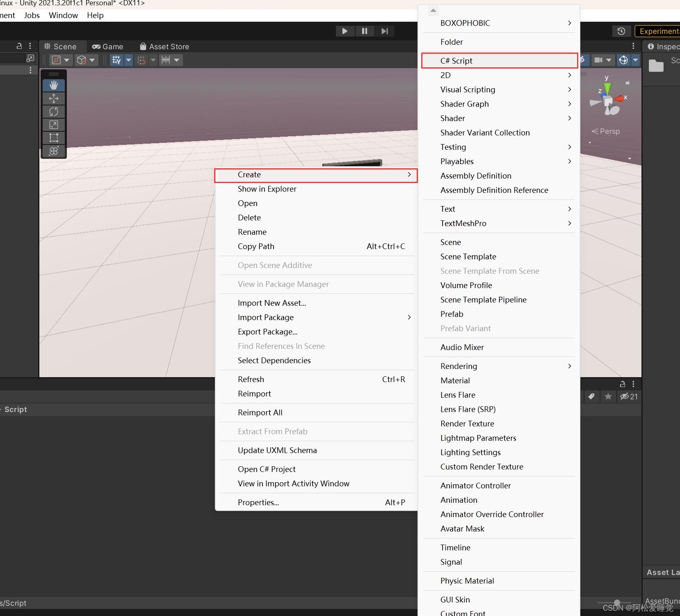This screenshot has height=616, width=680.
Task: Click the Experimental packages button
Action: (657, 31)
